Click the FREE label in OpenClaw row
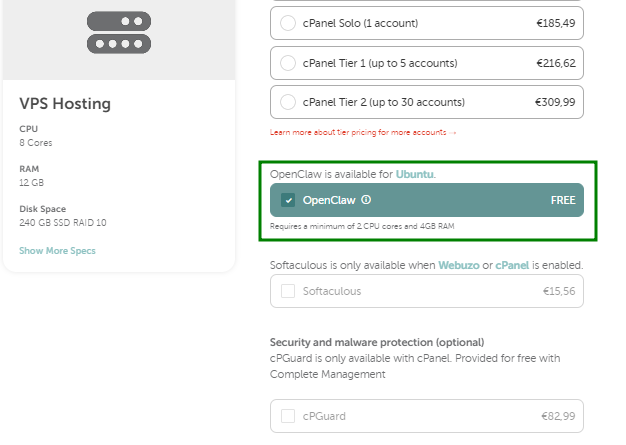The image size is (626, 445). 563,200
